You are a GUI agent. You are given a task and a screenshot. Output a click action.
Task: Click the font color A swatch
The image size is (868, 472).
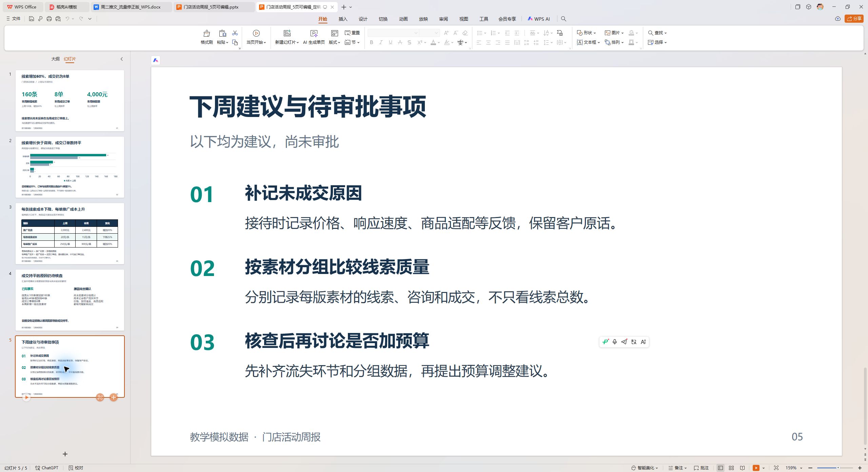433,42
